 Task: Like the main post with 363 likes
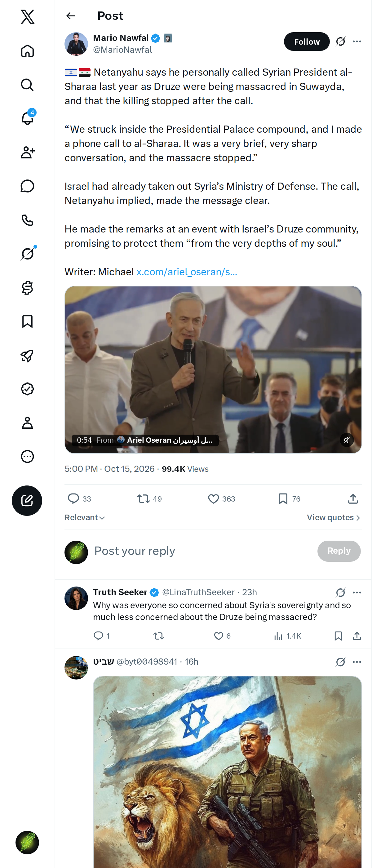pos(221,499)
